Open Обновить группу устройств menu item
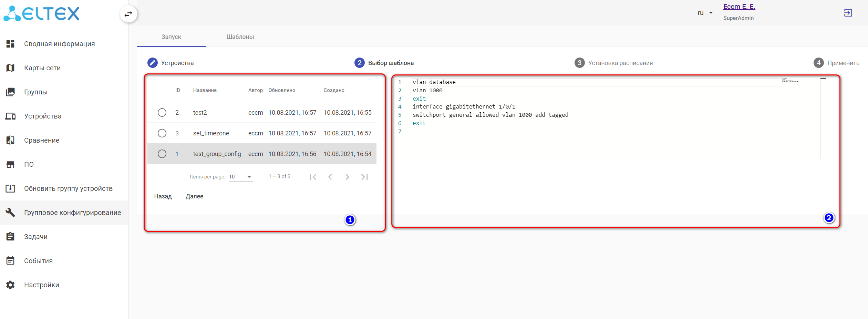This screenshot has height=319, width=868. click(x=64, y=188)
